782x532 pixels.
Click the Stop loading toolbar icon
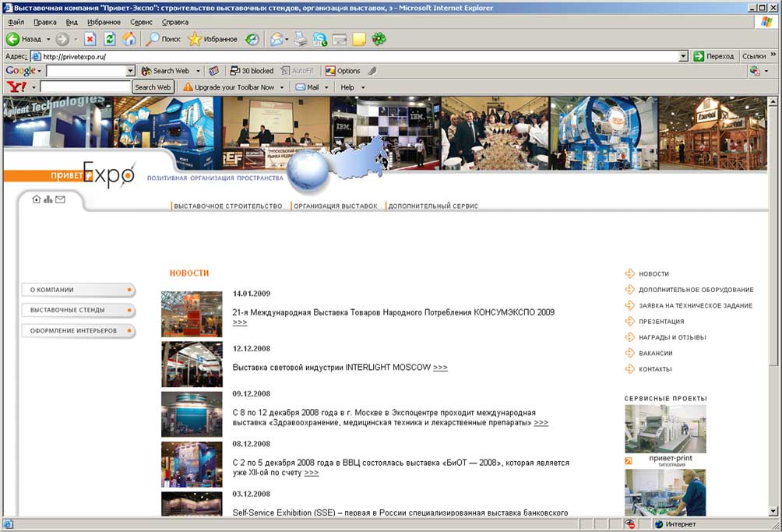pyautogui.click(x=90, y=39)
